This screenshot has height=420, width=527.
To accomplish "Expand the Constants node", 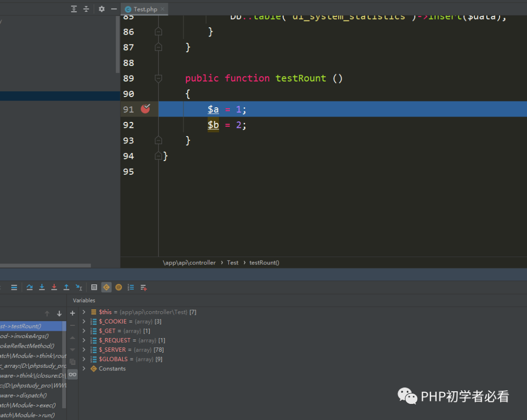I will (84, 369).
